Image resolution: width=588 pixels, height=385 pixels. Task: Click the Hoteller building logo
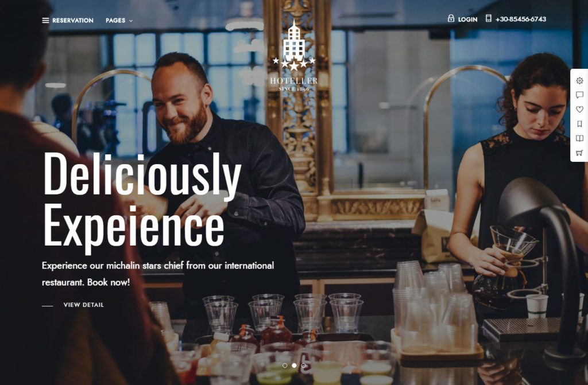(x=294, y=56)
